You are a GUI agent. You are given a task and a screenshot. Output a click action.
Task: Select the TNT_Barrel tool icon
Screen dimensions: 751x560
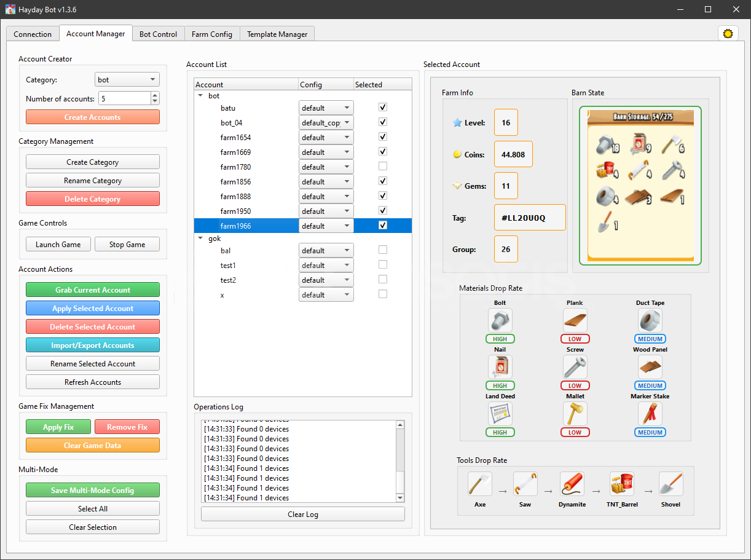coord(622,484)
